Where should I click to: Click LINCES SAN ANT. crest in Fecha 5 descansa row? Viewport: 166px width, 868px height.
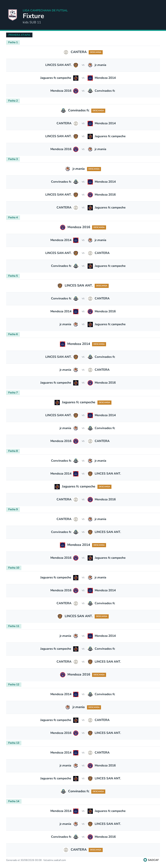click(60, 285)
